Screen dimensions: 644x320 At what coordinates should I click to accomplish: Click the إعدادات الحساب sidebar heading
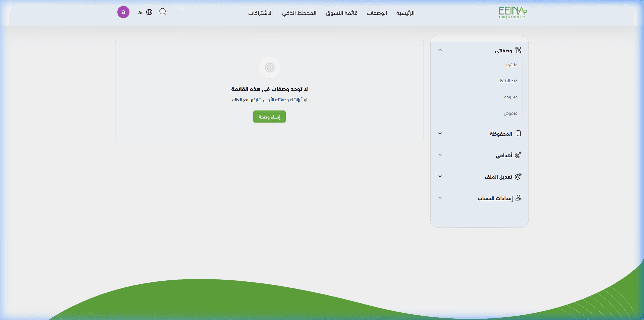coord(495,198)
